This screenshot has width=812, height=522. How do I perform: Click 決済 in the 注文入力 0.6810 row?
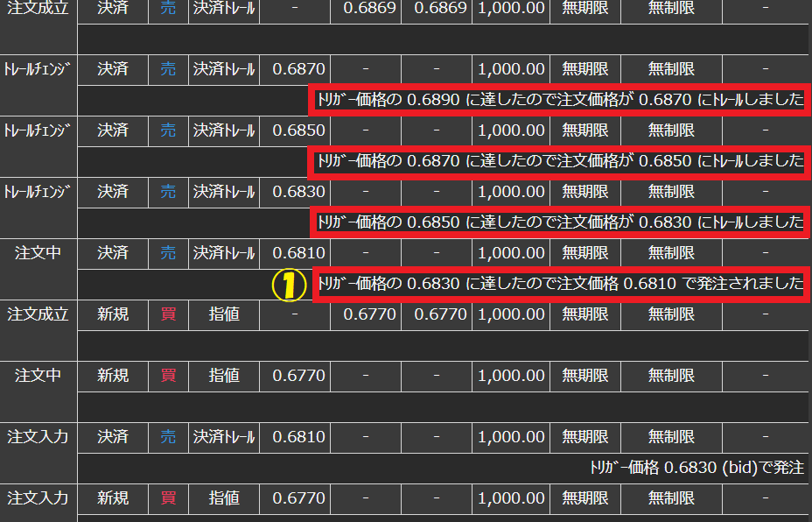(x=112, y=437)
